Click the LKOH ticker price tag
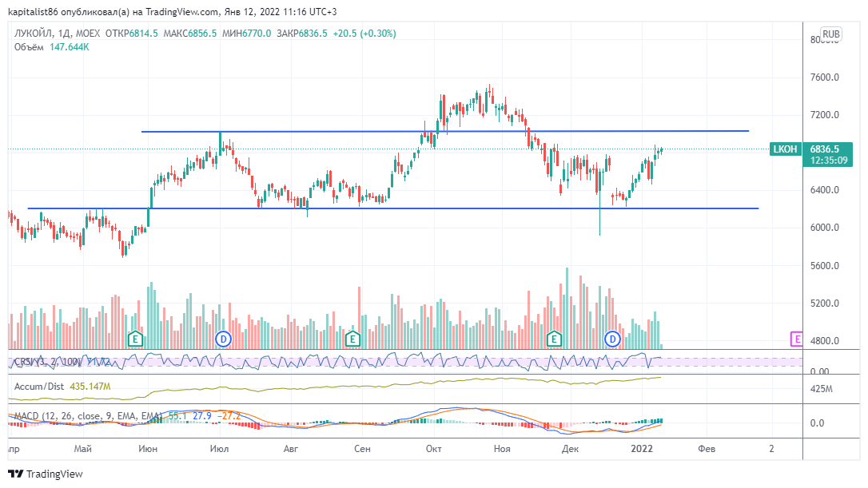The width and height of the screenshot is (868, 488). click(x=785, y=149)
